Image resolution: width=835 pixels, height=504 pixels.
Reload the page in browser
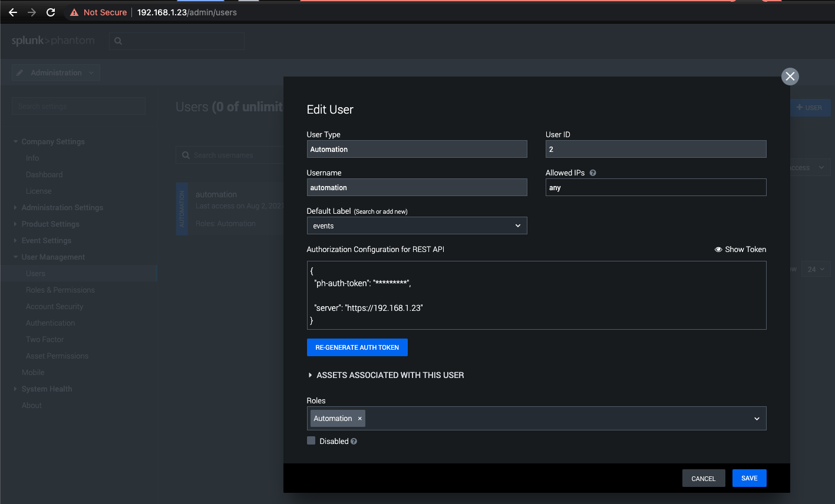click(51, 12)
